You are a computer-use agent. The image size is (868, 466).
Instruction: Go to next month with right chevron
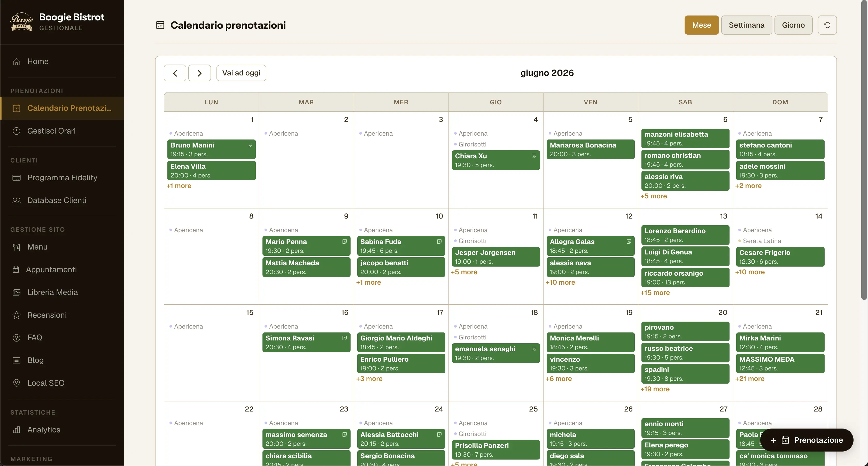(x=199, y=73)
